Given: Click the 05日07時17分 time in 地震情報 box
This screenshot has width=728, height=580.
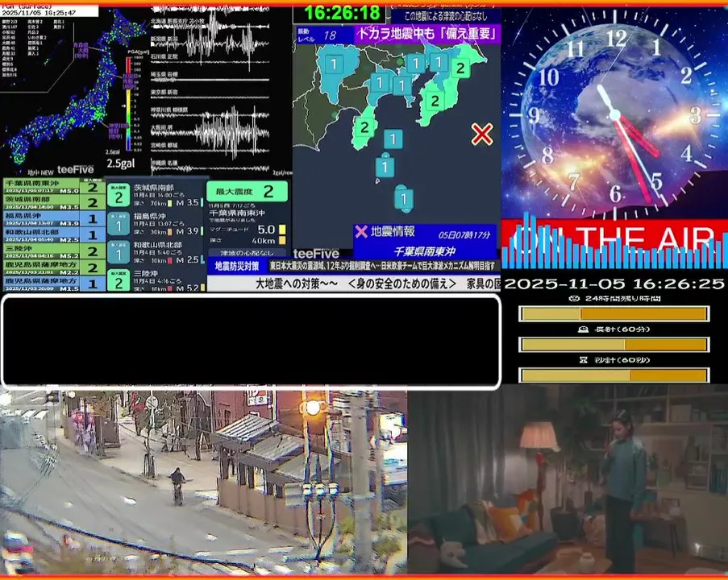Looking at the screenshot, I should (464, 234).
